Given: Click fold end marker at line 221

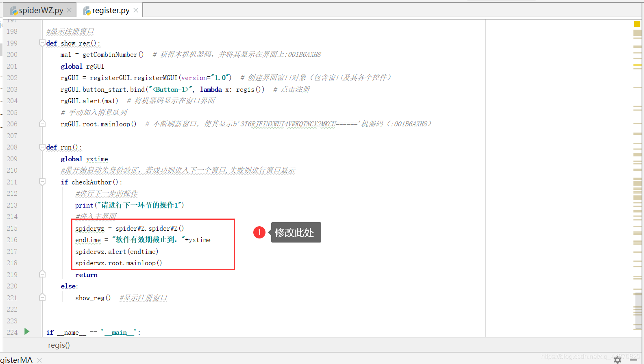Looking at the screenshot, I should click(42, 297).
